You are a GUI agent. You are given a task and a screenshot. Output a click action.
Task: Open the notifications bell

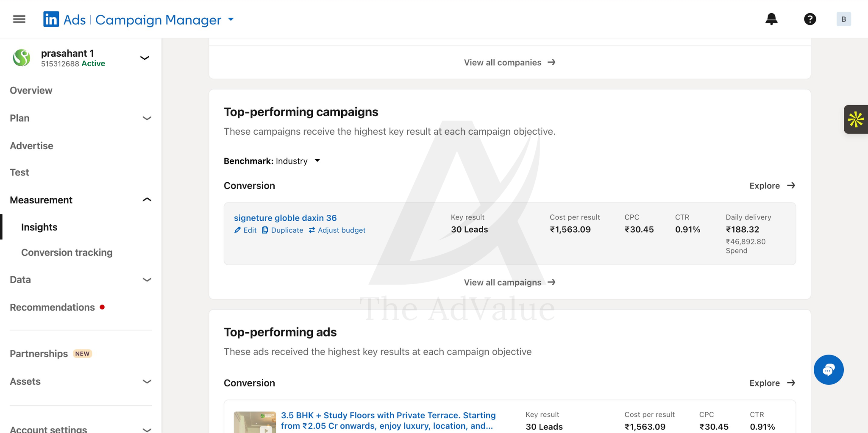click(771, 19)
